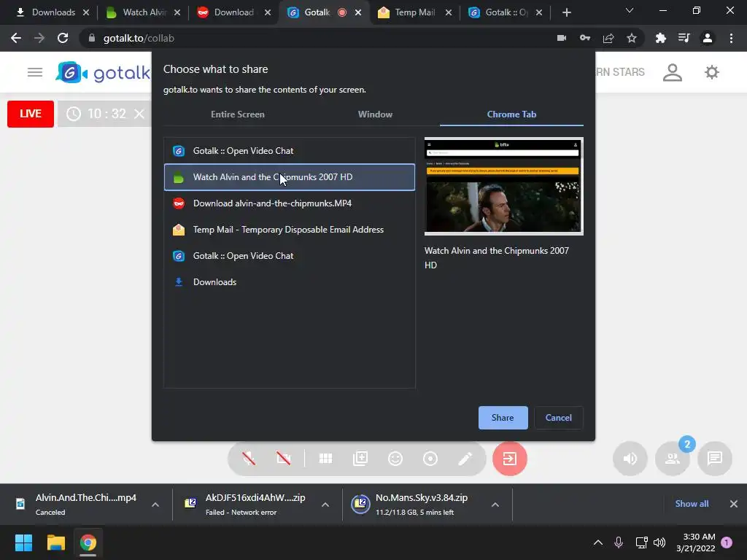Click the password key icon in address bar

[x=585, y=38]
